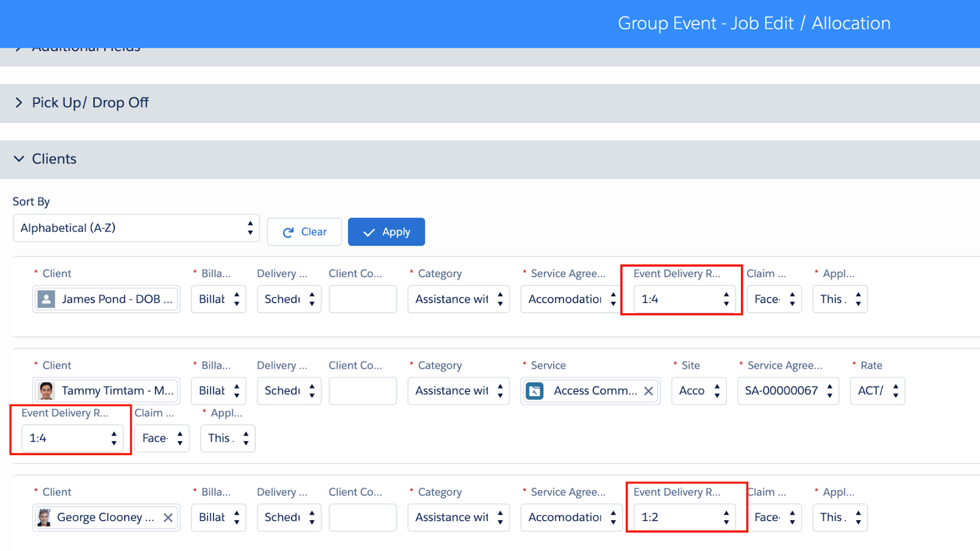The image size is (980, 551).
Task: Click George Clooney's Client Co... input field
Action: (x=363, y=517)
